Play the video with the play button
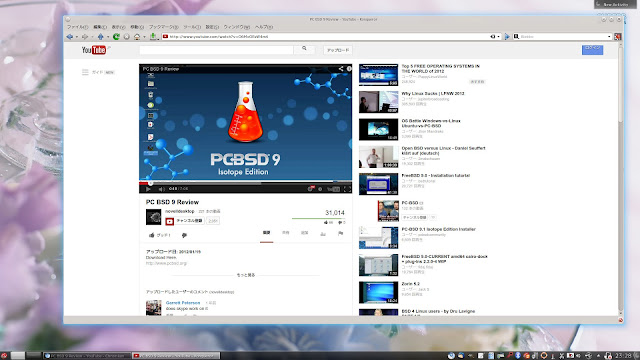Viewport: 640px width, 360px height. [148, 189]
